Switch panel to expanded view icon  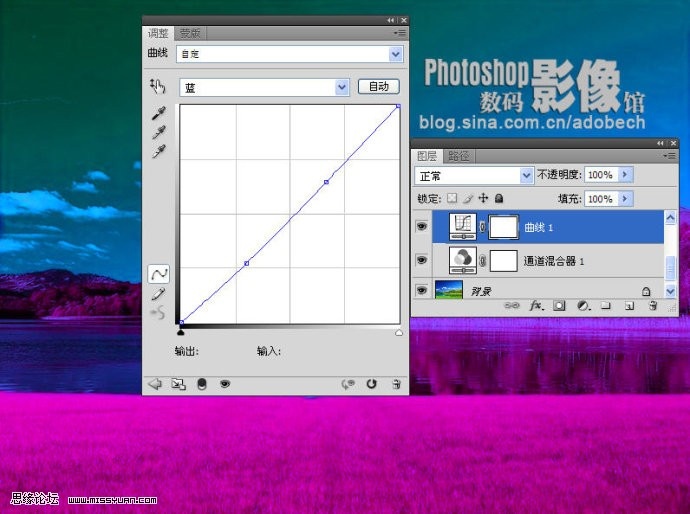point(178,384)
